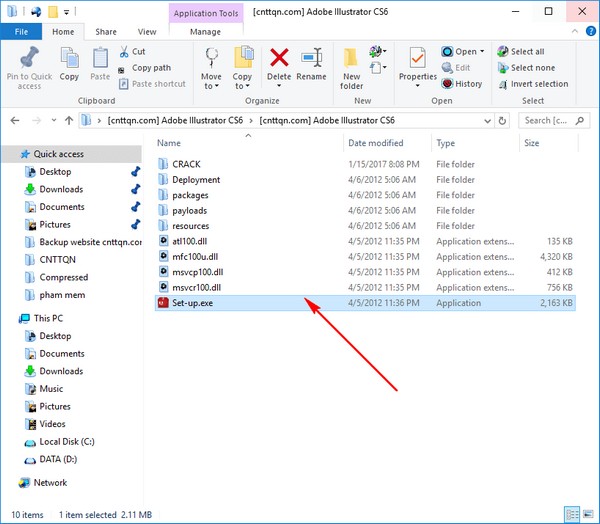Open the Move to dropdown
This screenshot has width=600, height=524.
coord(211,65)
